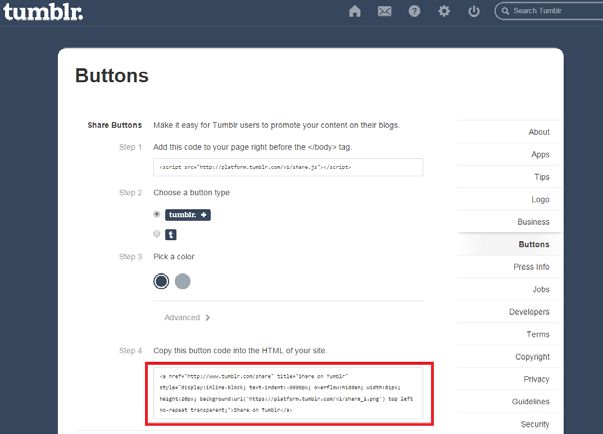Open the help question mark icon
Image resolution: width=603 pixels, height=434 pixels.
(x=414, y=11)
